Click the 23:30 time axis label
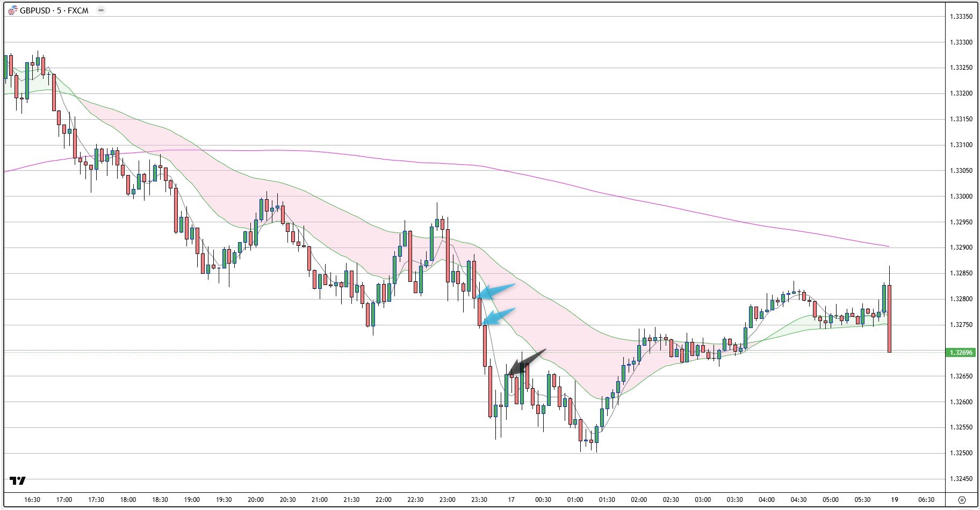Screen dimensions: 980x510 (x=479, y=500)
